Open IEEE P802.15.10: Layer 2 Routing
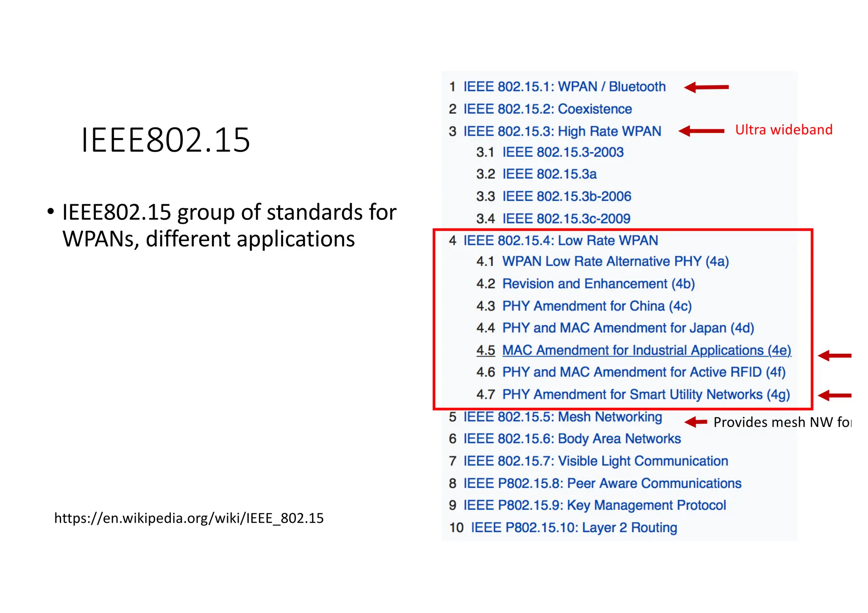The image size is (868, 613). [574, 528]
